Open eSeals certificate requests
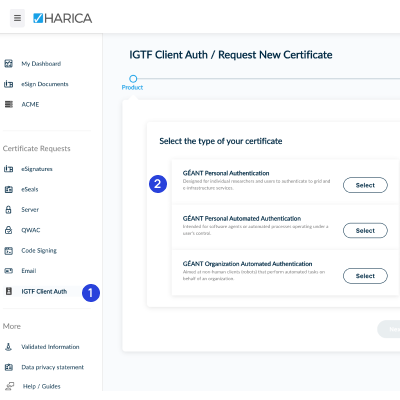Screen dimensions: 400x400 click(x=30, y=189)
